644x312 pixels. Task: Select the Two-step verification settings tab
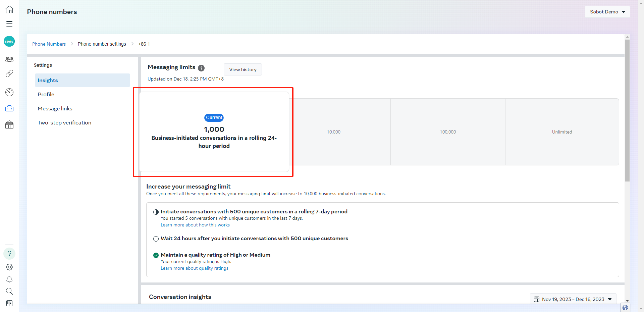pyautogui.click(x=83, y=122)
